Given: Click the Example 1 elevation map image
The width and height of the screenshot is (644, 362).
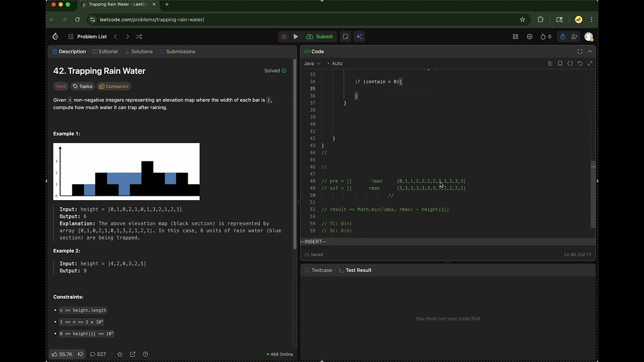Looking at the screenshot, I should [x=126, y=171].
